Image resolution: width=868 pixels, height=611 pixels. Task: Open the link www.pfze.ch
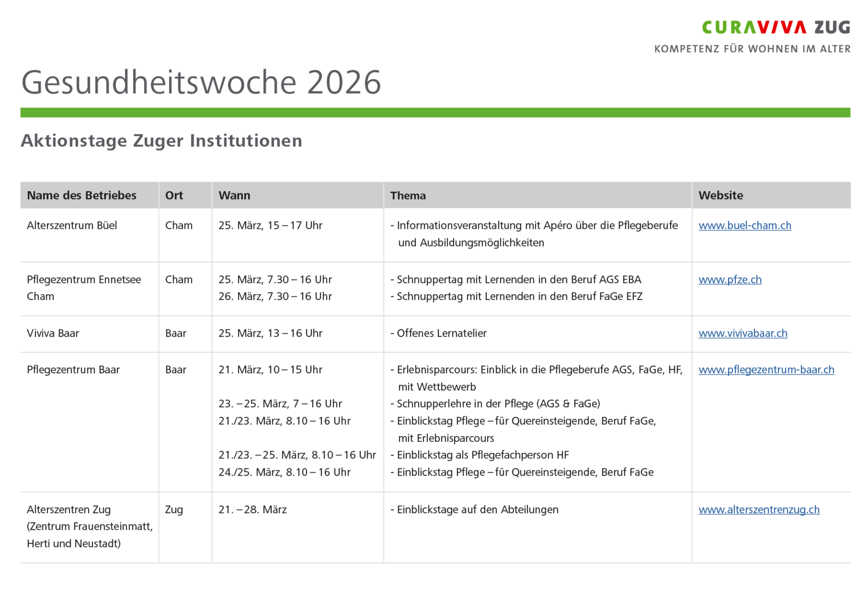730,279
